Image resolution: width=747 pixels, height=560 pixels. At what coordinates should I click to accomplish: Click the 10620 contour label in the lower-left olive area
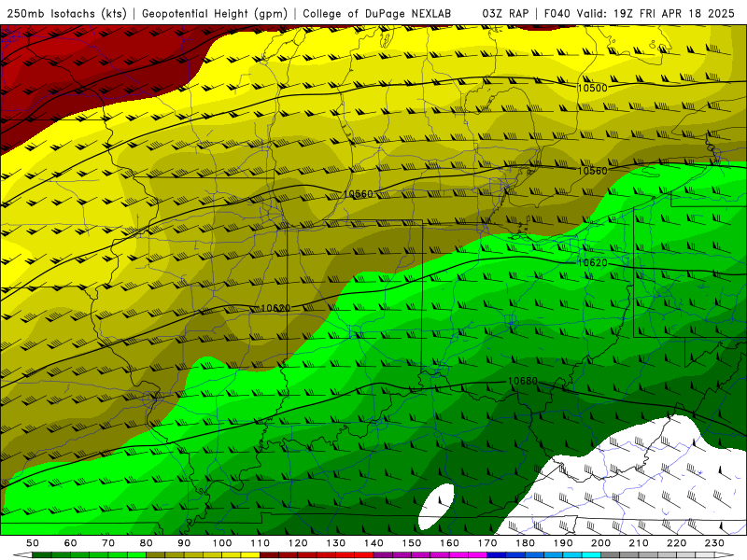coord(275,309)
